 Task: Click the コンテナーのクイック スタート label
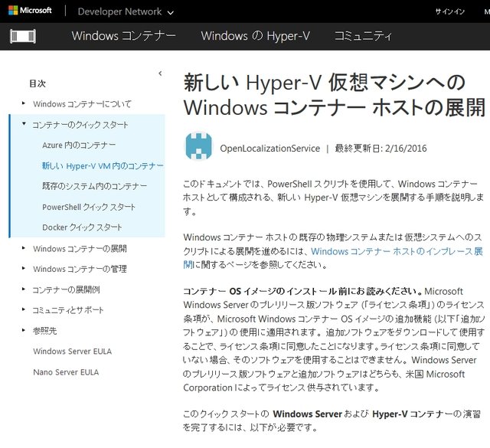tap(80, 125)
